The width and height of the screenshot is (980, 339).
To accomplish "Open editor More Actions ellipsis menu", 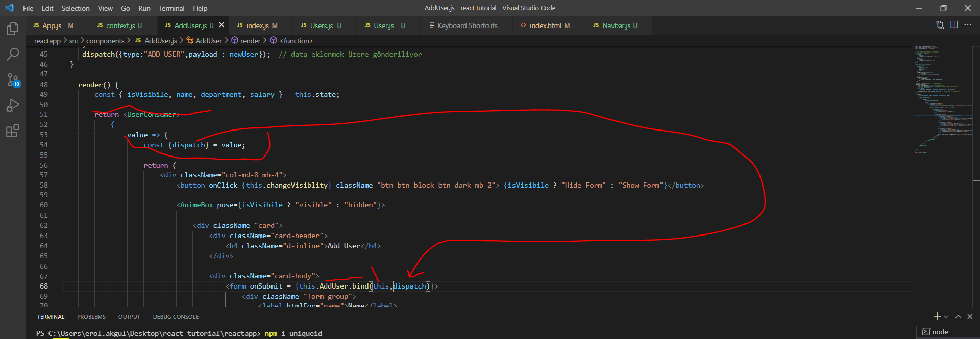I will (968, 25).
